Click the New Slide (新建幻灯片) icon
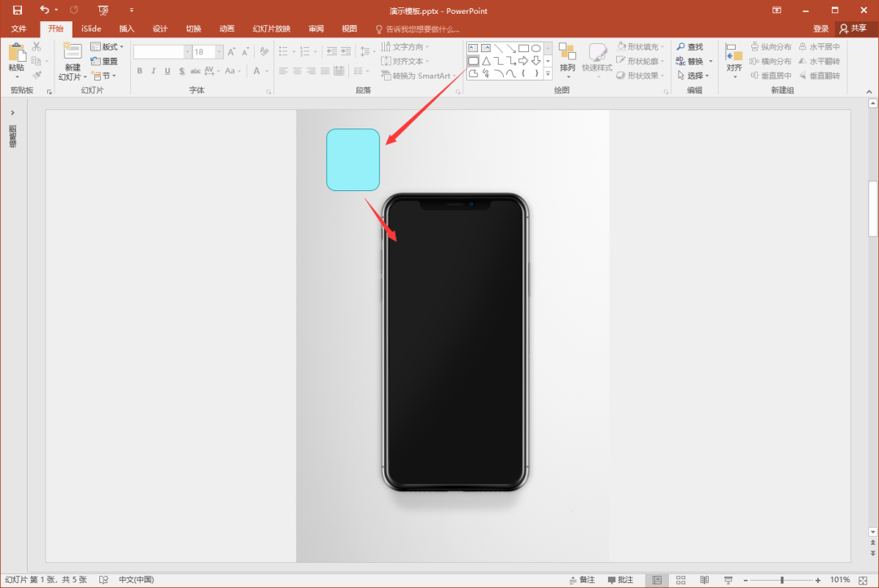This screenshot has height=588, width=879. (72, 51)
